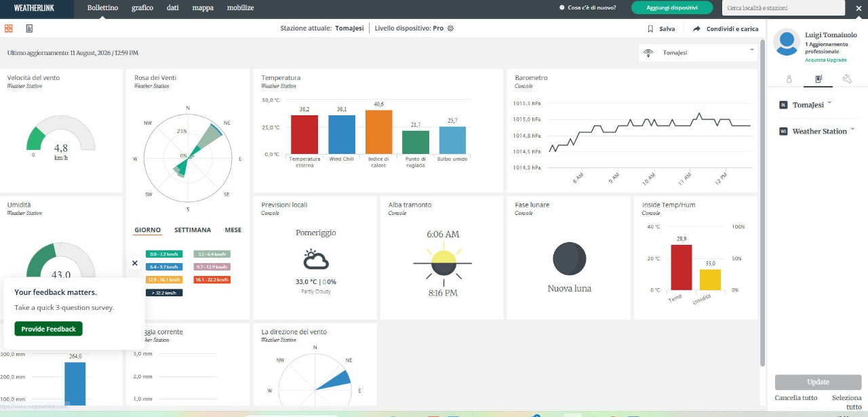Click the Wind Chill blue bar
Image resolution: width=868 pixels, height=417 pixels.
coord(342,134)
